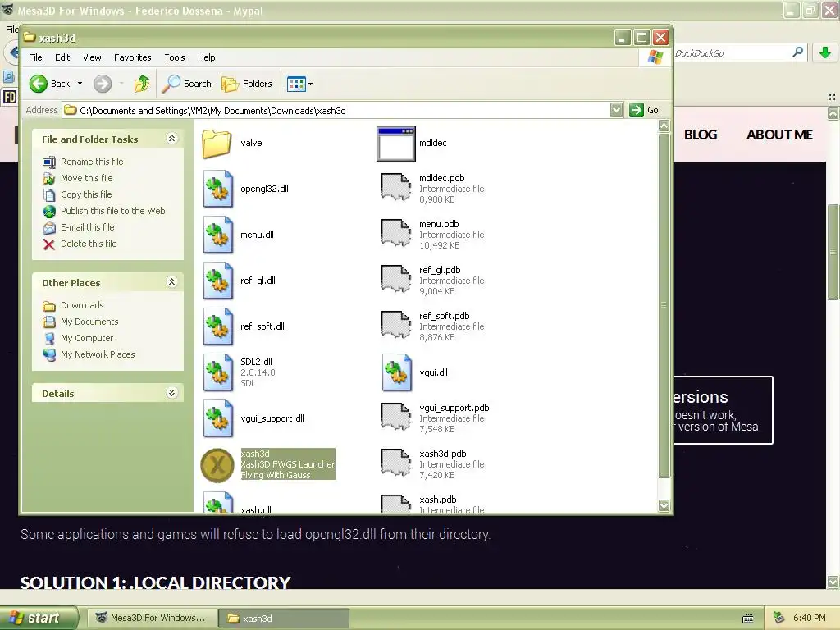Click the green Back arrow
This screenshot has width=840, height=630.
(39, 84)
